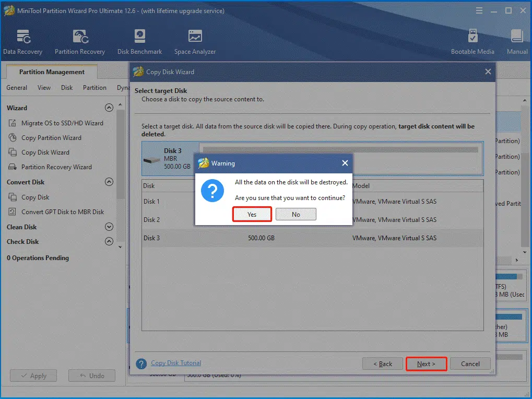Close the Warning dialog
532x399 pixels.
pyautogui.click(x=345, y=163)
